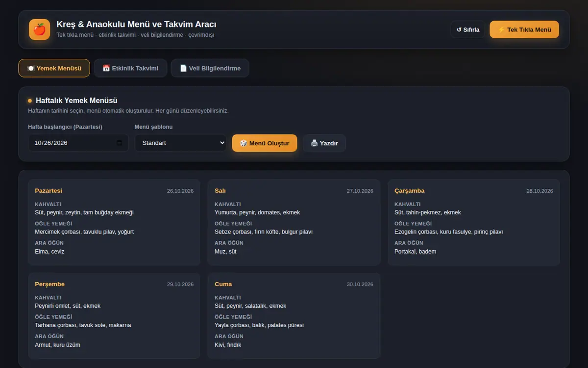Click "Yumurta, peynir, domates, ekmek"
Image resolution: width=588 pixels, height=368 pixels.
[257, 212]
